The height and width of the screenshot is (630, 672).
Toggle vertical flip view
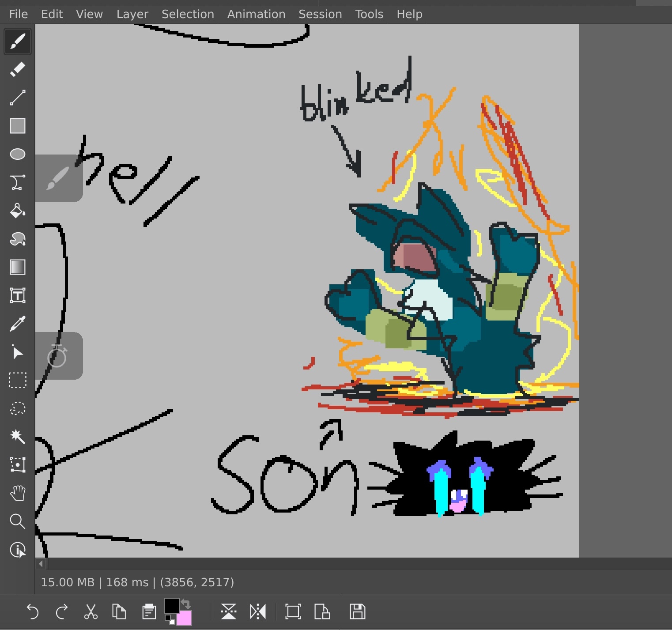(x=229, y=611)
